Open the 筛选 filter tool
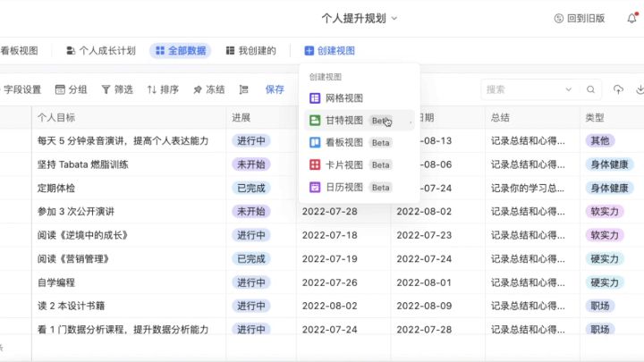 click(x=117, y=89)
